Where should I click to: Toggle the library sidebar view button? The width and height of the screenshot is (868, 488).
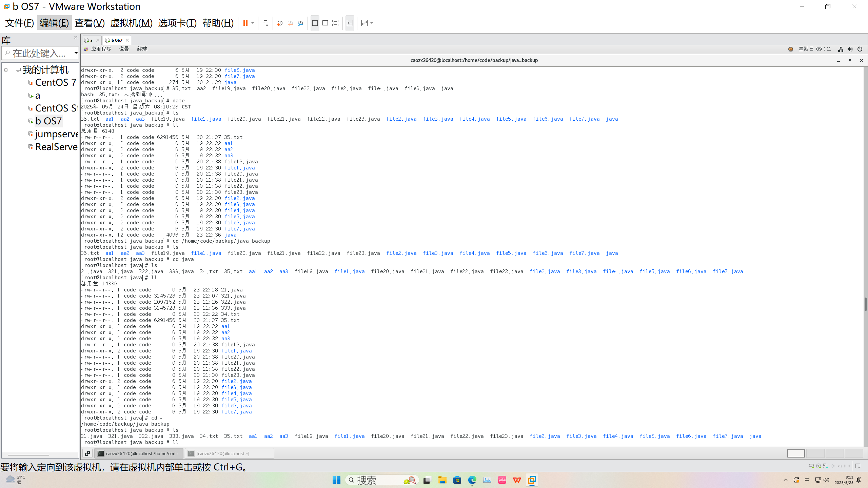315,23
